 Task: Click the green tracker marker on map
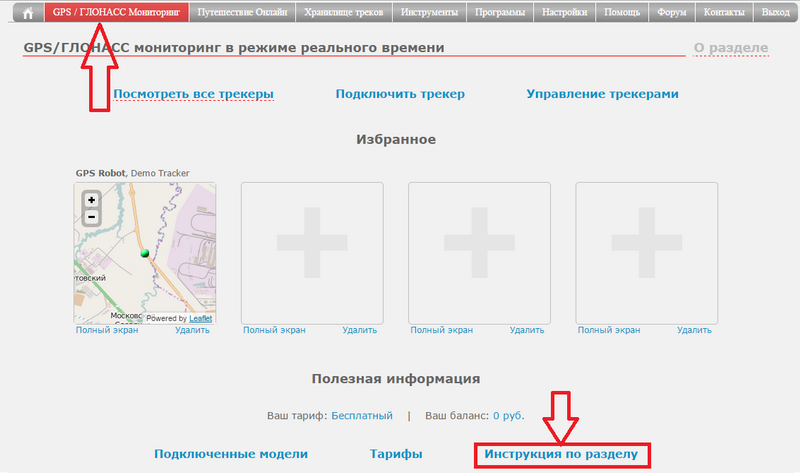tap(145, 253)
